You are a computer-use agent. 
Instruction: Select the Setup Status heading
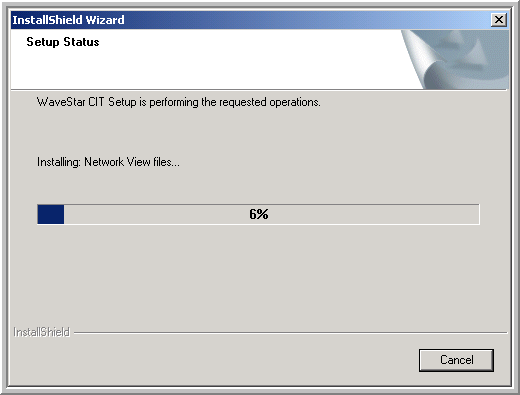(63, 42)
